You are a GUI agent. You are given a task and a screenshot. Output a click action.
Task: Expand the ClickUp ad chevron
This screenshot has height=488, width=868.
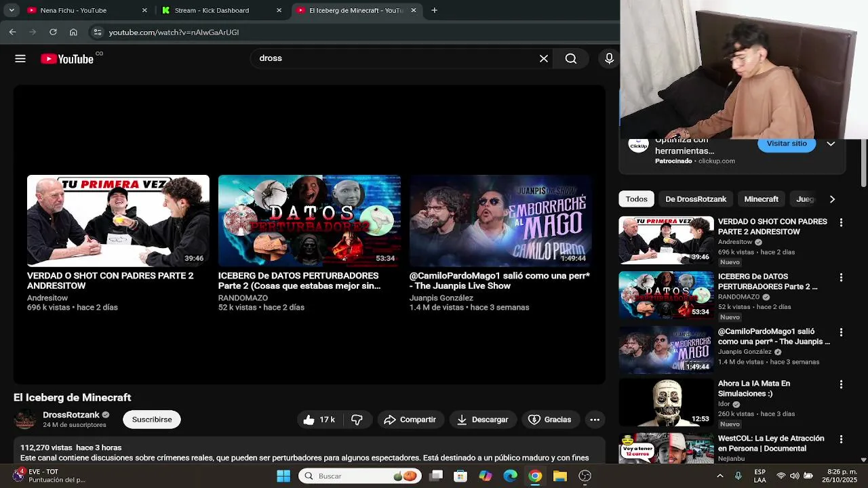pyautogui.click(x=831, y=144)
